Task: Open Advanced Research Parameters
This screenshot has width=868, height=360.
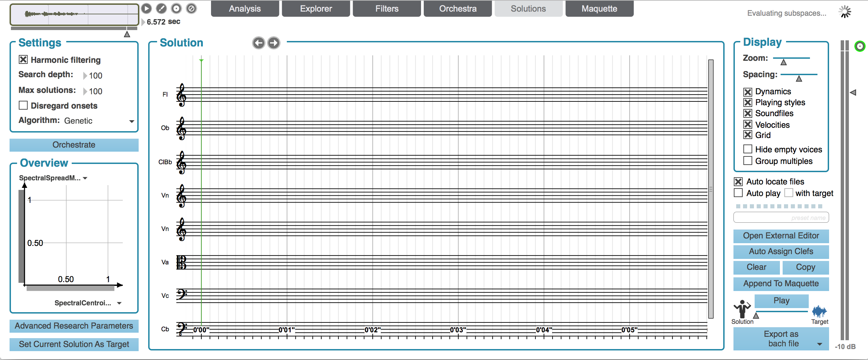Action: click(x=74, y=326)
